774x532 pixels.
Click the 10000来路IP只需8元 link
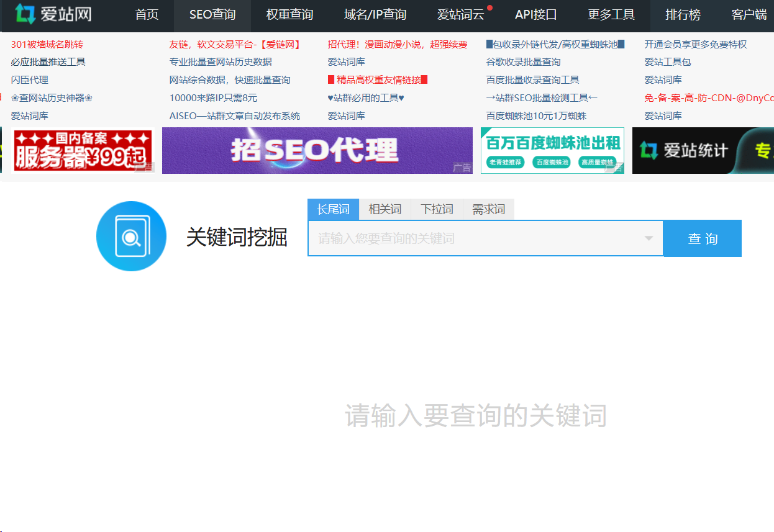pyautogui.click(x=213, y=97)
